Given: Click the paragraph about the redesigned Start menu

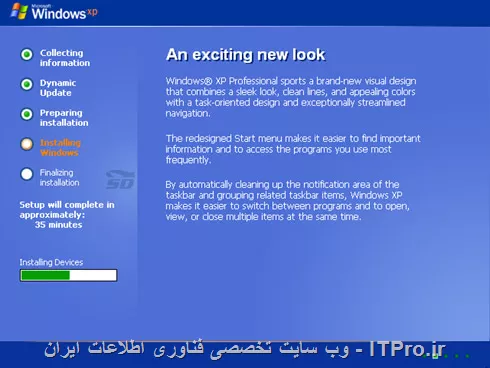Looking at the screenshot, I should 293,149.
